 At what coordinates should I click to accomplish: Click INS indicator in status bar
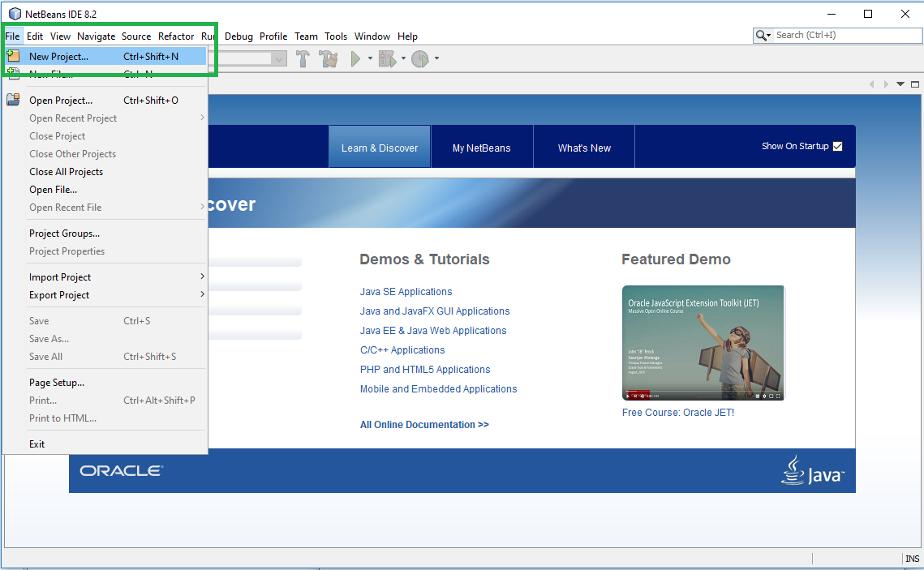pyautogui.click(x=912, y=559)
